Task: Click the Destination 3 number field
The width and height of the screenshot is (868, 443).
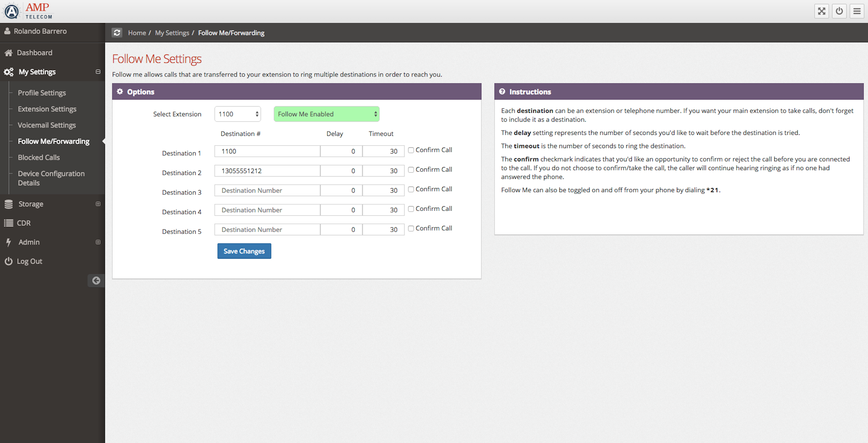Action: (267, 190)
